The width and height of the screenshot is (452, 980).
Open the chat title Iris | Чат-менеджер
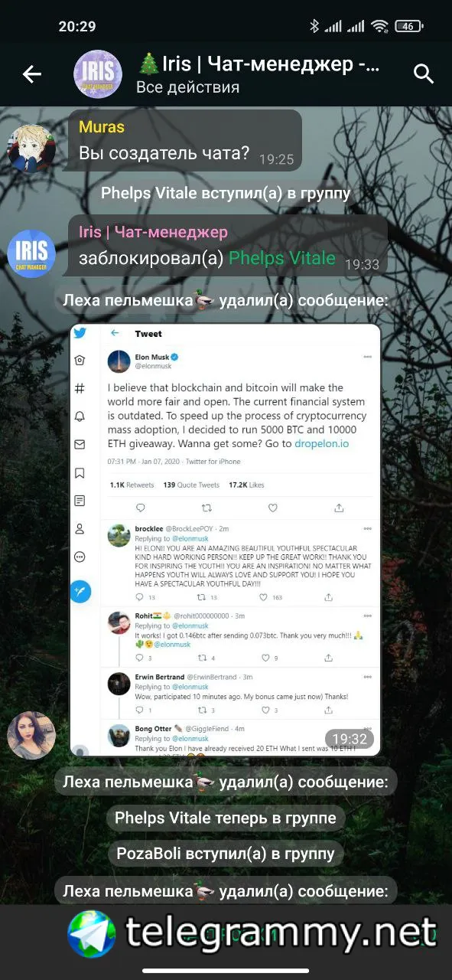259,63
